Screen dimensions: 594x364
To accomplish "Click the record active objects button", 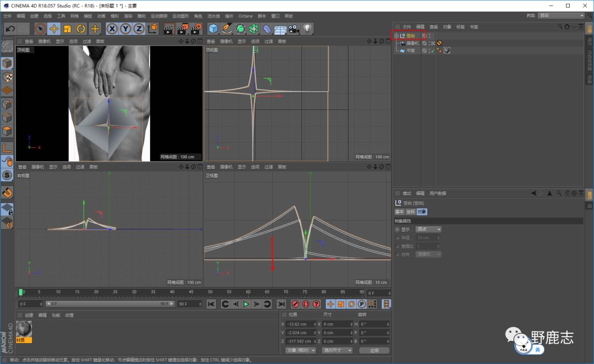I will [x=295, y=304].
